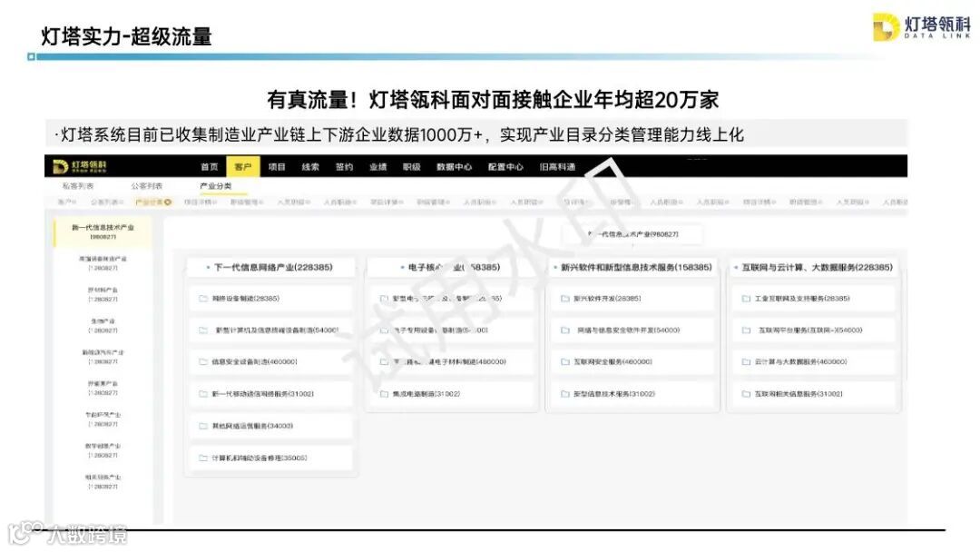980x552 pixels.
Task: Select 新能源汽车产业 in the left sidebar
Action: click(x=103, y=357)
